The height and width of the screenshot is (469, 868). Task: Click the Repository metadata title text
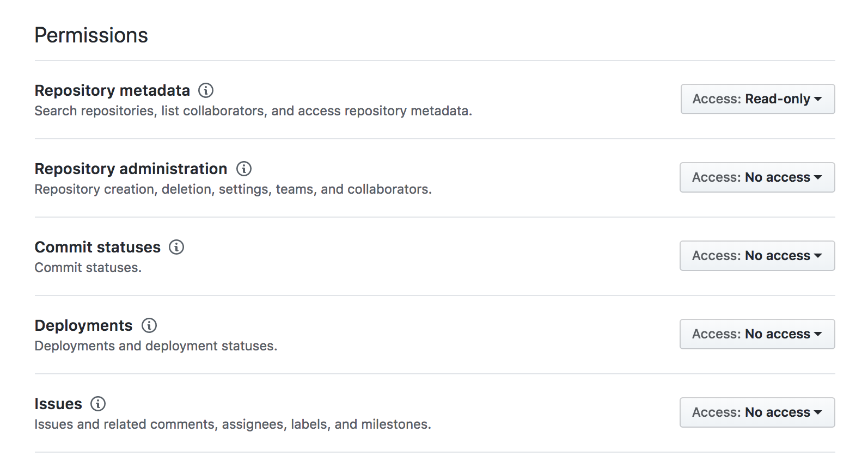point(112,90)
